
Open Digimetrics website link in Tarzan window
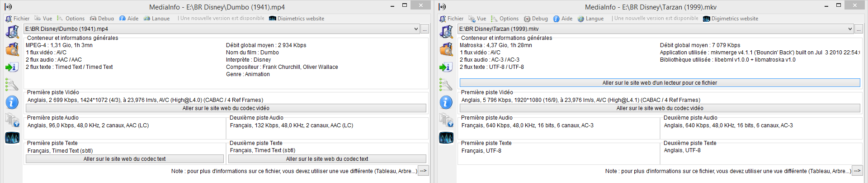pyautogui.click(x=731, y=19)
